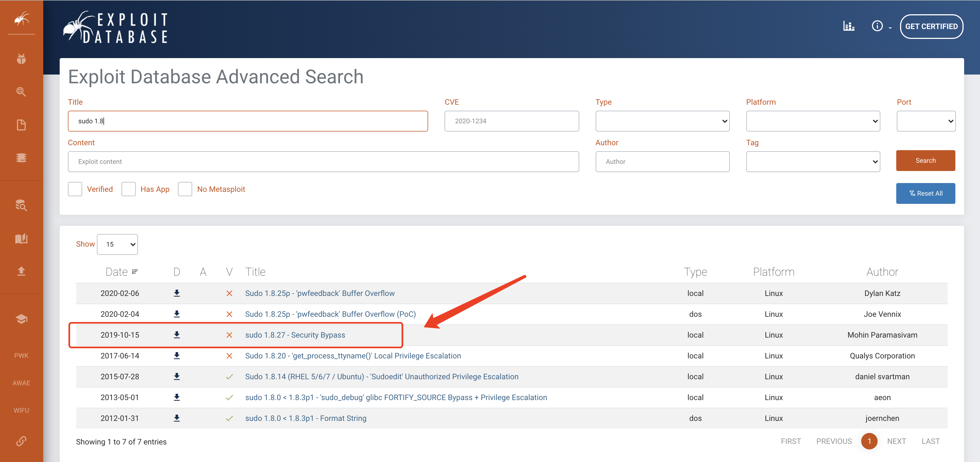Click the chain link icon at sidebar bottom
The image size is (980, 462).
click(x=21, y=441)
